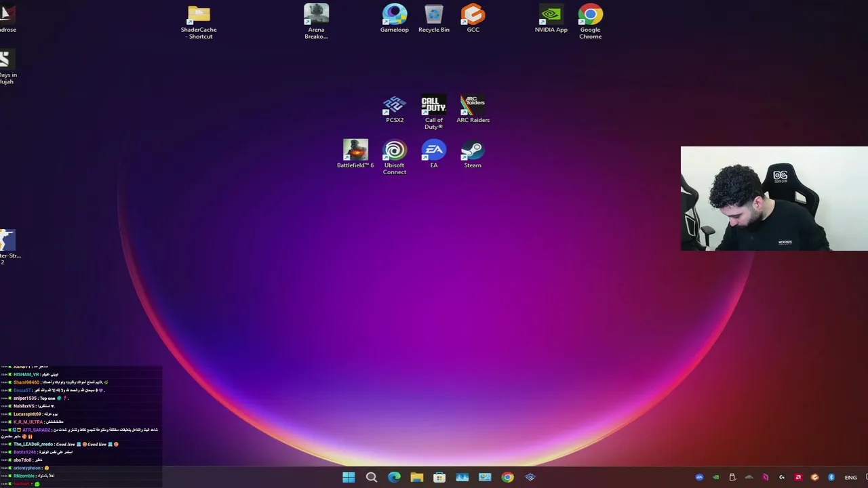Open the ShaderCache - Shortcut folder
The image size is (868, 488).
click(x=199, y=22)
